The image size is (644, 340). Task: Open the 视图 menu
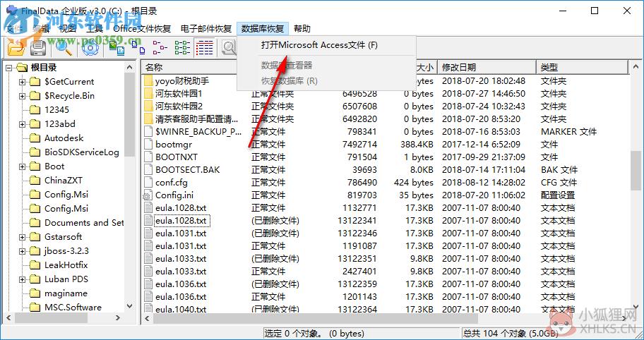click(68, 29)
